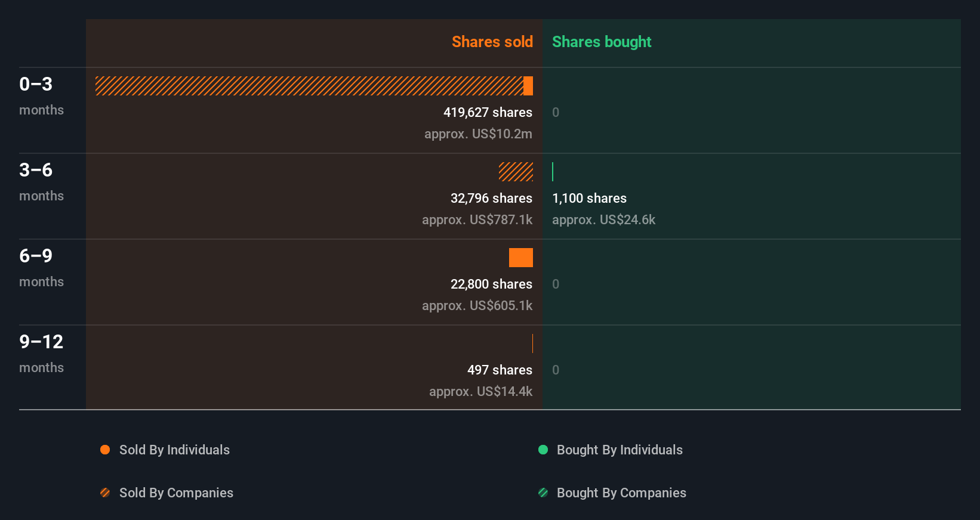Click the 3–6 months row label
The width and height of the screenshot is (980, 520).
point(41,181)
